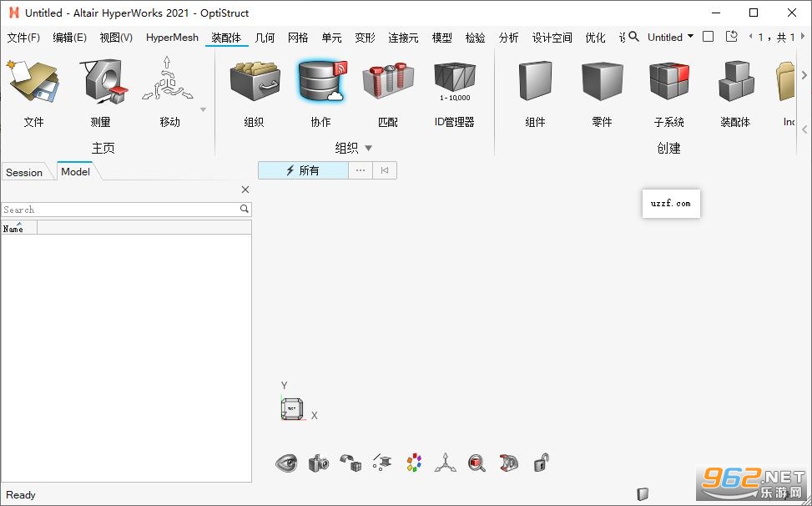Click the camera capture icon
Viewport: 812px width, 506px height.
[x=319, y=463]
